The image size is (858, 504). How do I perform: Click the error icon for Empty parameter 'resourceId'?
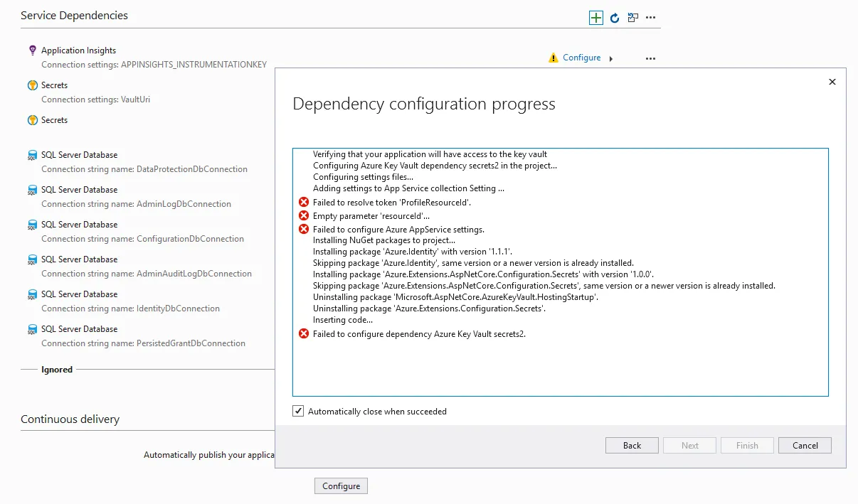point(304,215)
